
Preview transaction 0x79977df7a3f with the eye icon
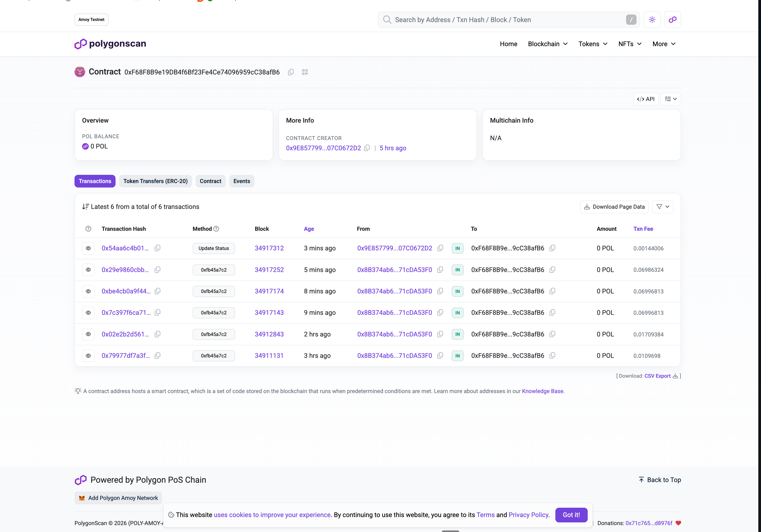pos(88,355)
